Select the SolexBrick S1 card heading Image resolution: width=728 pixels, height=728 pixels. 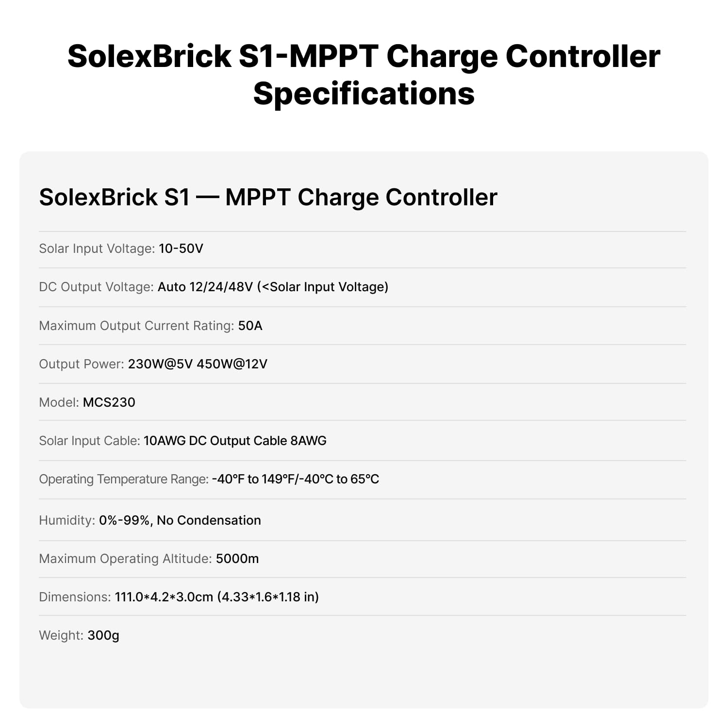point(268,197)
